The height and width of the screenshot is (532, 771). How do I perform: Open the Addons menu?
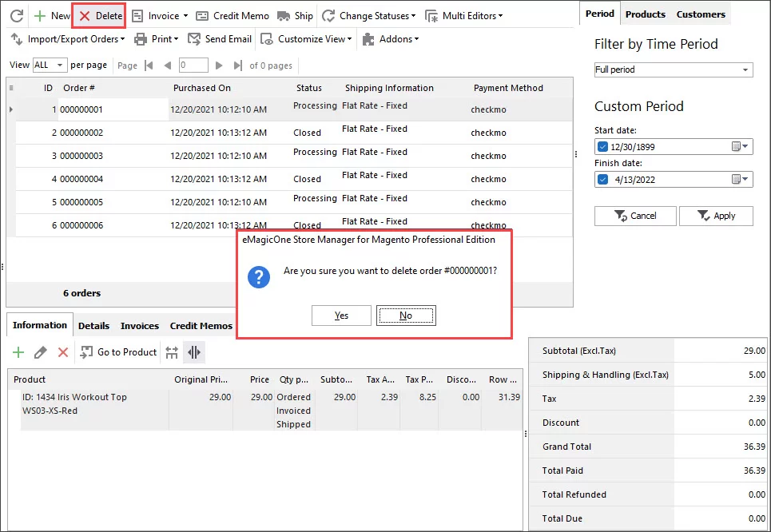pyautogui.click(x=391, y=39)
